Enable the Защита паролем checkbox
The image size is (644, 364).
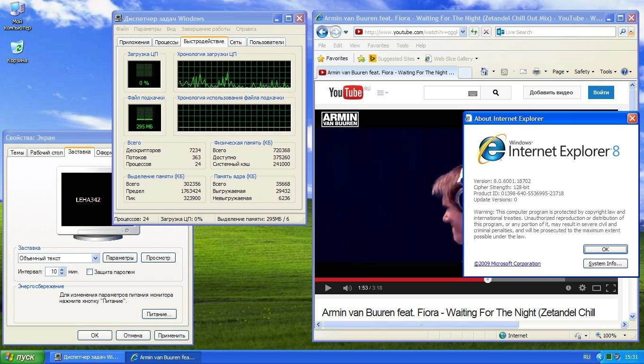[89, 272]
